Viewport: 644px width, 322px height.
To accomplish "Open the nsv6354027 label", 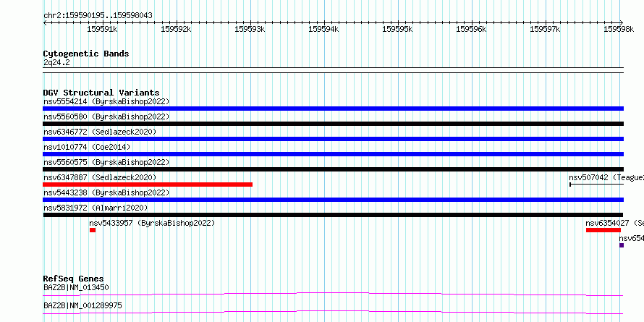I will pos(615,223).
